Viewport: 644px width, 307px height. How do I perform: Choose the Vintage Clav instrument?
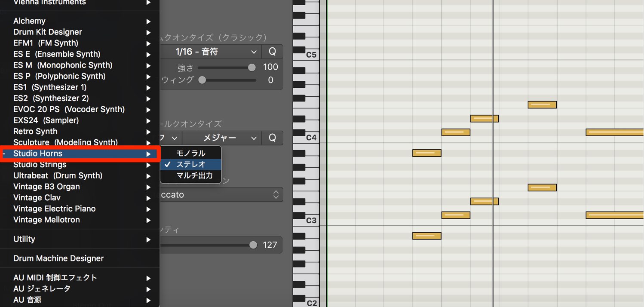(80, 197)
